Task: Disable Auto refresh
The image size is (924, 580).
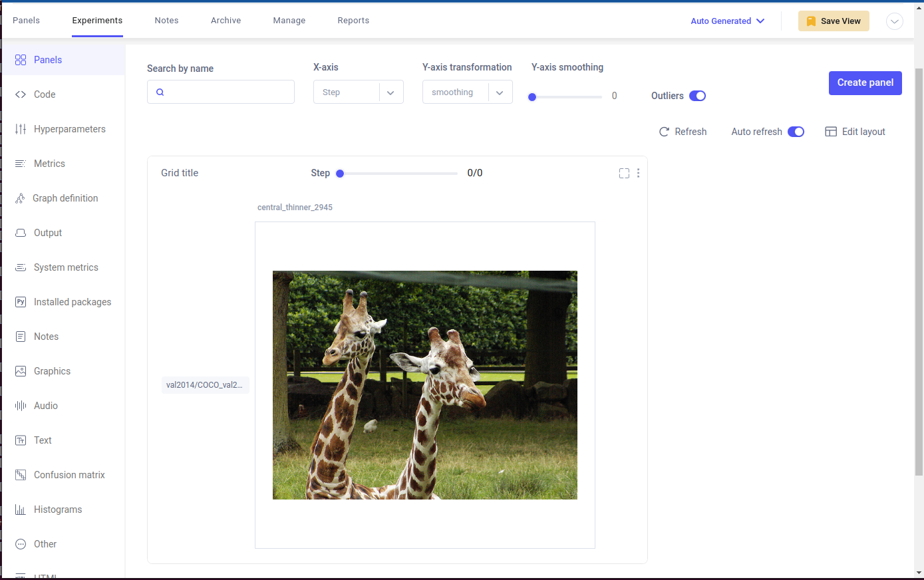Action: 796,131
